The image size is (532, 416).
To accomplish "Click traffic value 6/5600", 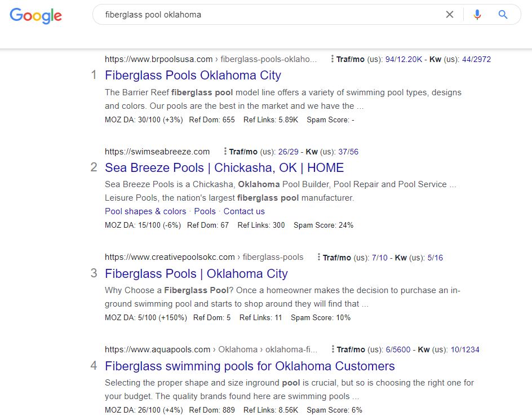I will point(398,349).
